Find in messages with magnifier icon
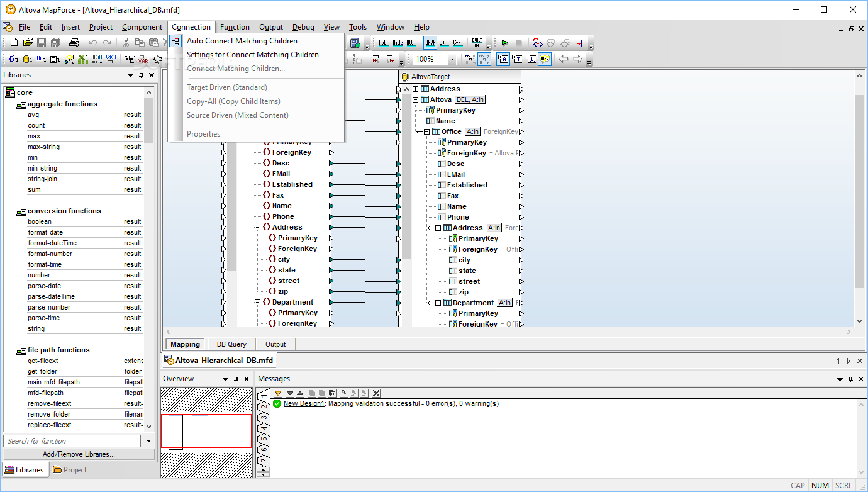 click(x=344, y=393)
